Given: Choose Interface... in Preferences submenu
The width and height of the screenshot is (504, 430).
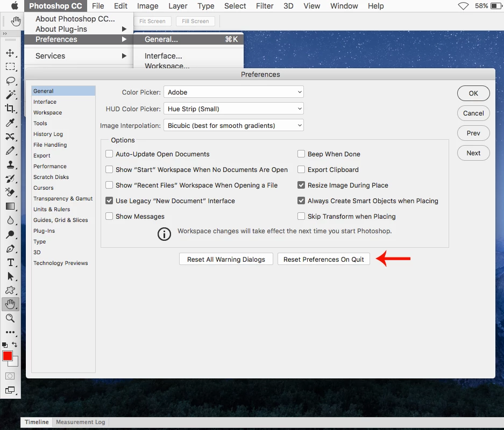Looking at the screenshot, I should (188, 56).
